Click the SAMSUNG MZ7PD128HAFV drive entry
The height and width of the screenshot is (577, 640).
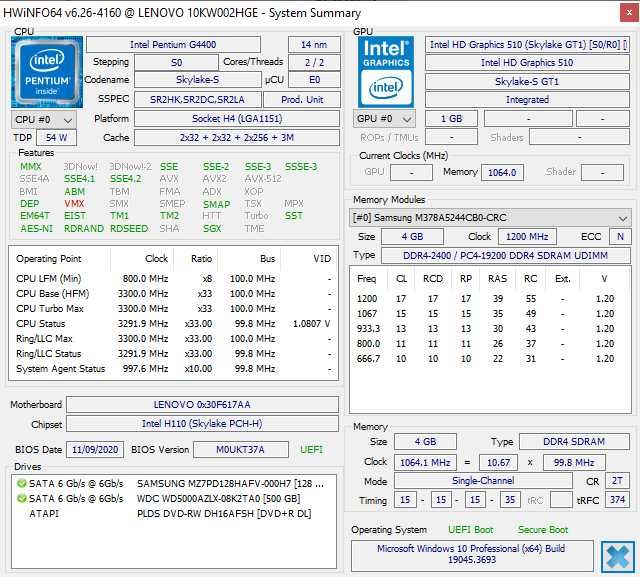coord(174,484)
